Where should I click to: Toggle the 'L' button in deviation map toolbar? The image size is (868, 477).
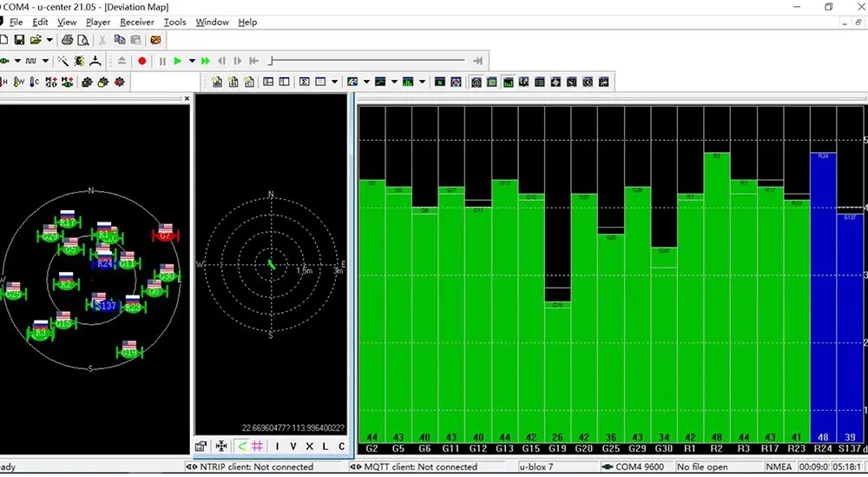point(325,447)
